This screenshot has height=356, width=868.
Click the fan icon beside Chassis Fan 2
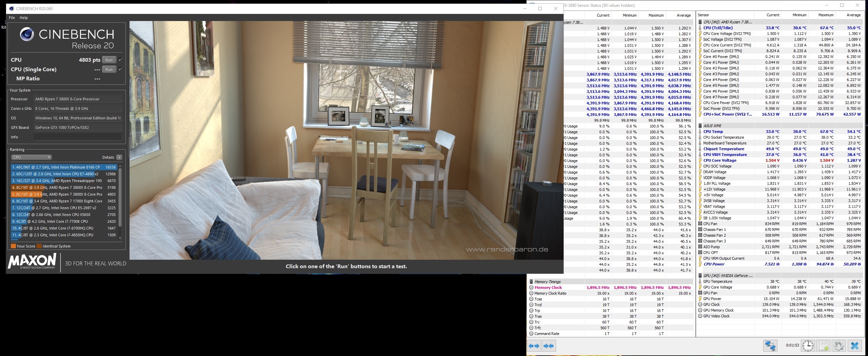click(x=700, y=235)
